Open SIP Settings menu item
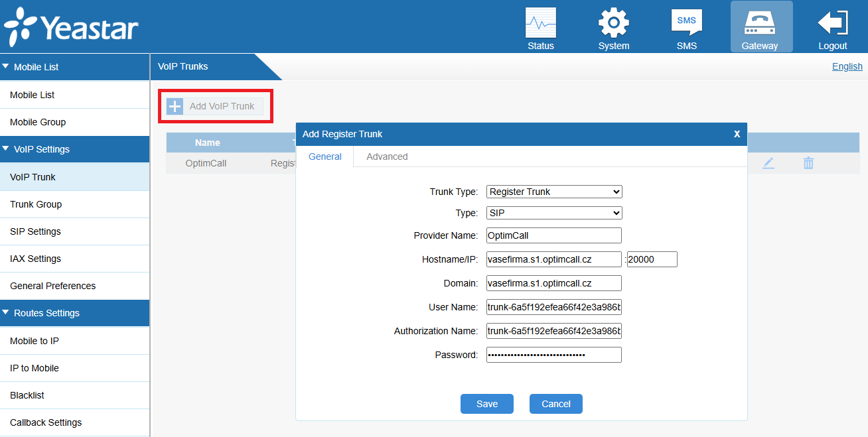The width and height of the screenshot is (868, 437). click(74, 231)
